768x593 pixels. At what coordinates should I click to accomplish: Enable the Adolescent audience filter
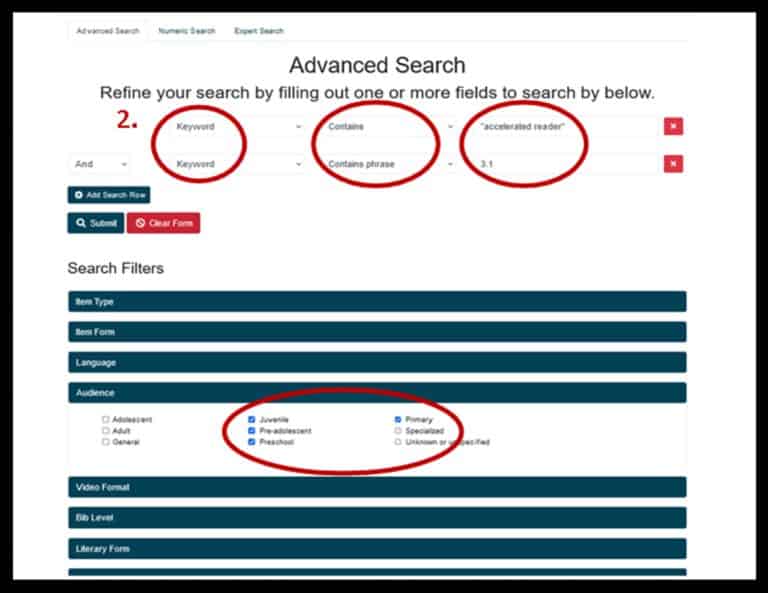point(105,420)
